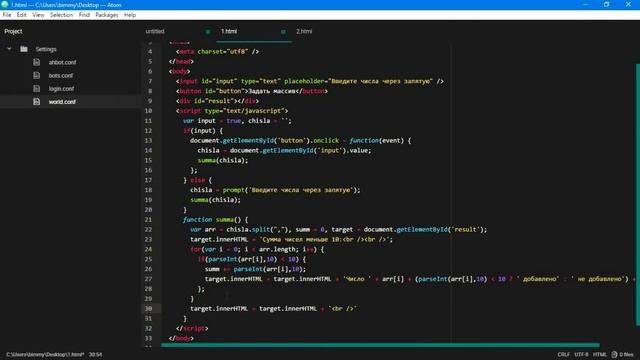Minimize the Atom window
The image size is (640, 360).
pyautogui.click(x=586, y=4)
